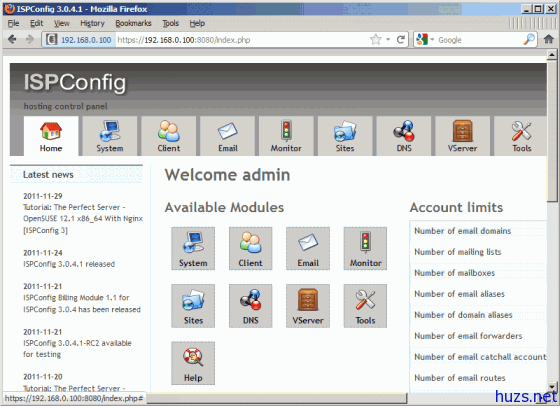Open the History menu
The width and height of the screenshot is (560, 406).
point(92,23)
